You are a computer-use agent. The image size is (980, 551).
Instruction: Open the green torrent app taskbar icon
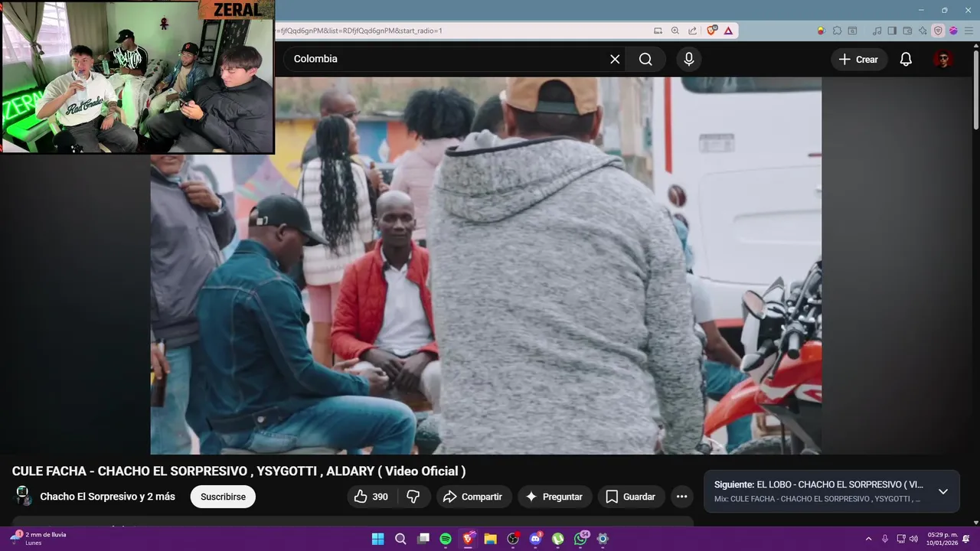pyautogui.click(x=558, y=539)
